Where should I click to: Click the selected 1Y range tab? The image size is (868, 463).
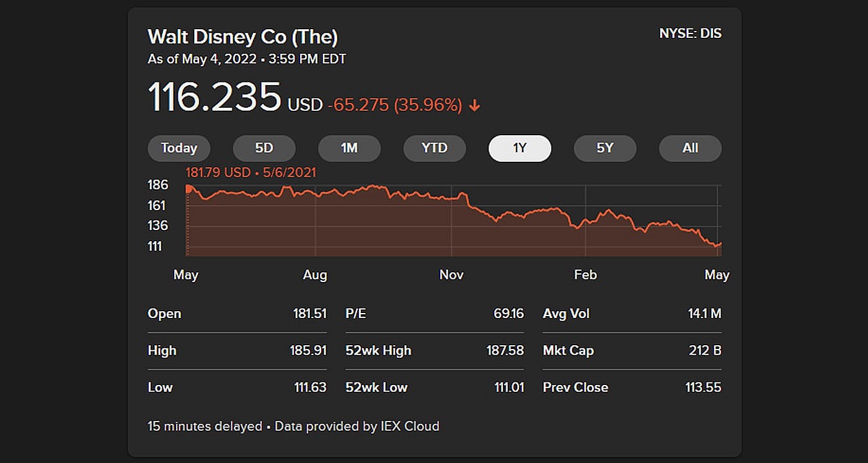pyautogui.click(x=520, y=148)
